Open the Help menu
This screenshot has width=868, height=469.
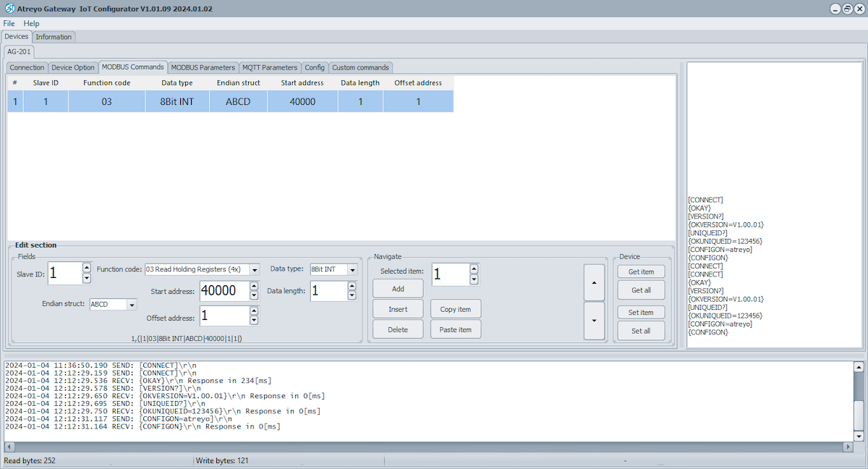(x=31, y=24)
